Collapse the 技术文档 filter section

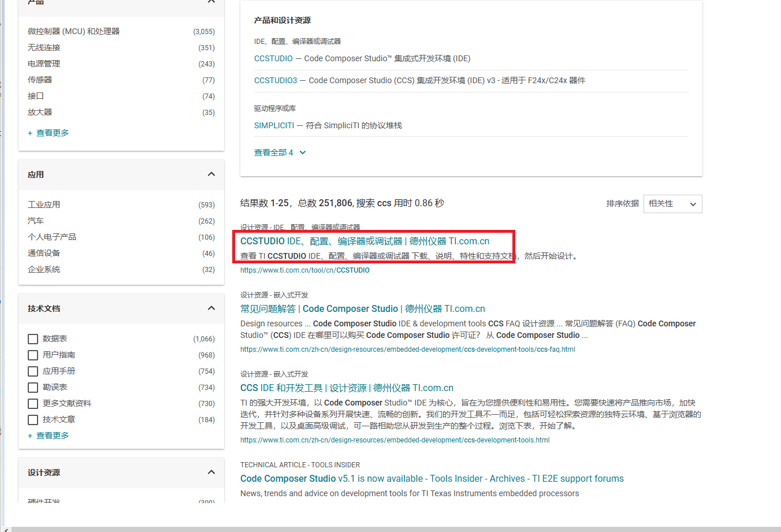pos(211,308)
